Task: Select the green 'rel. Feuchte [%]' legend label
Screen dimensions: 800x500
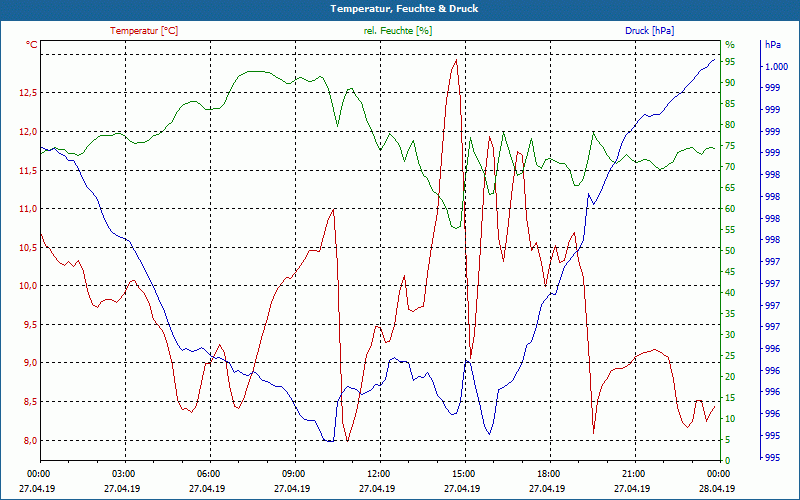Action: 397,31
